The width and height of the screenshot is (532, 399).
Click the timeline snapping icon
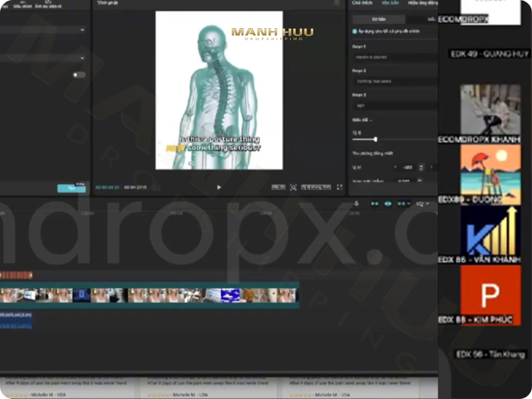pos(388,204)
